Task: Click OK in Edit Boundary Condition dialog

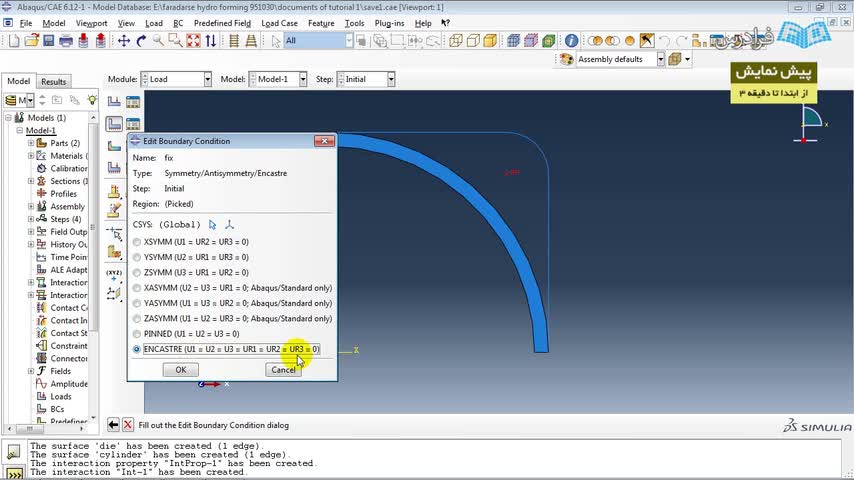Action: click(x=181, y=370)
